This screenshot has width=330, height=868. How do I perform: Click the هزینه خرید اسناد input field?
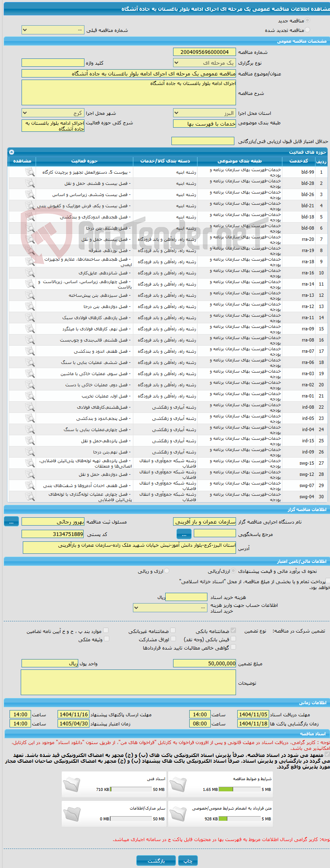click(186, 597)
